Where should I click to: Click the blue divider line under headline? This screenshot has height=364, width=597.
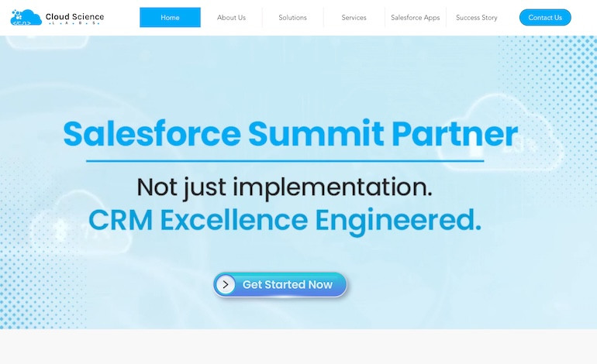285,161
